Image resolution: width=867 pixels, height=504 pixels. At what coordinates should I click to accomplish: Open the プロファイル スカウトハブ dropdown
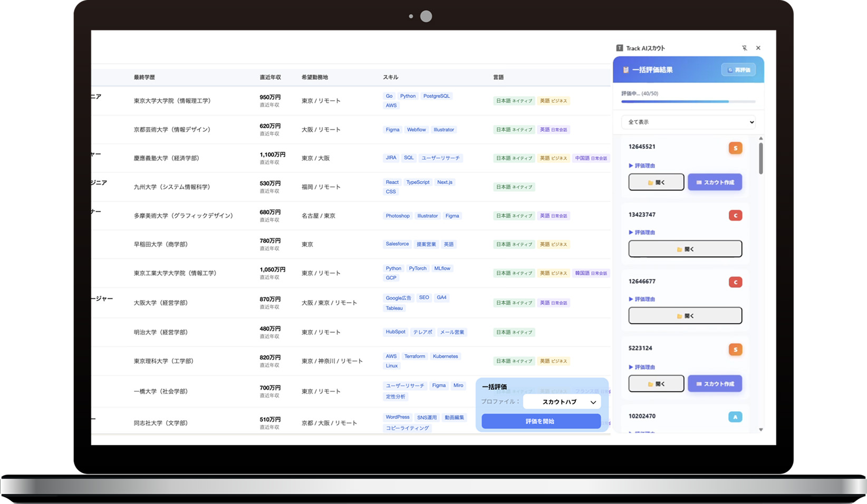[562, 402]
